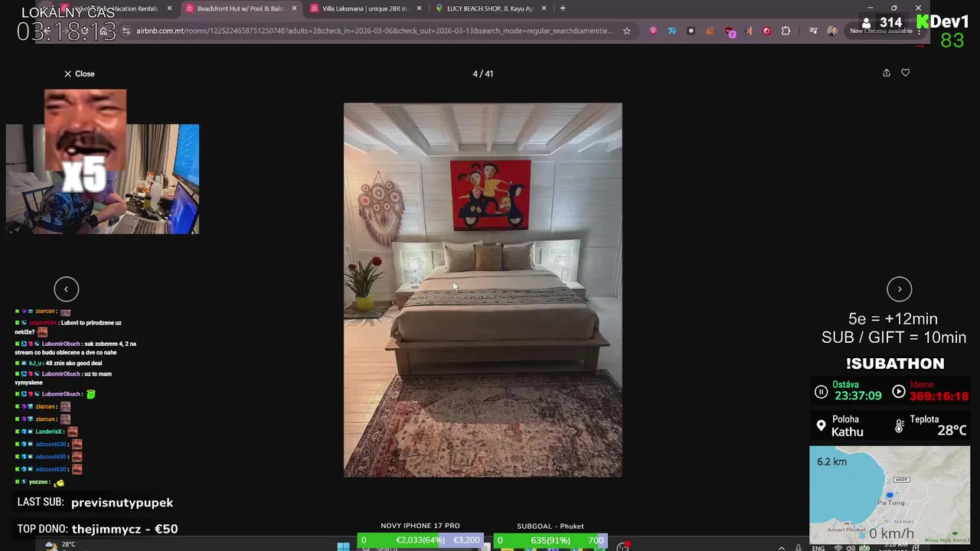Viewport: 980px width, 551px height.
Task: Close the Villa Laksmana tab
Action: coord(419,8)
